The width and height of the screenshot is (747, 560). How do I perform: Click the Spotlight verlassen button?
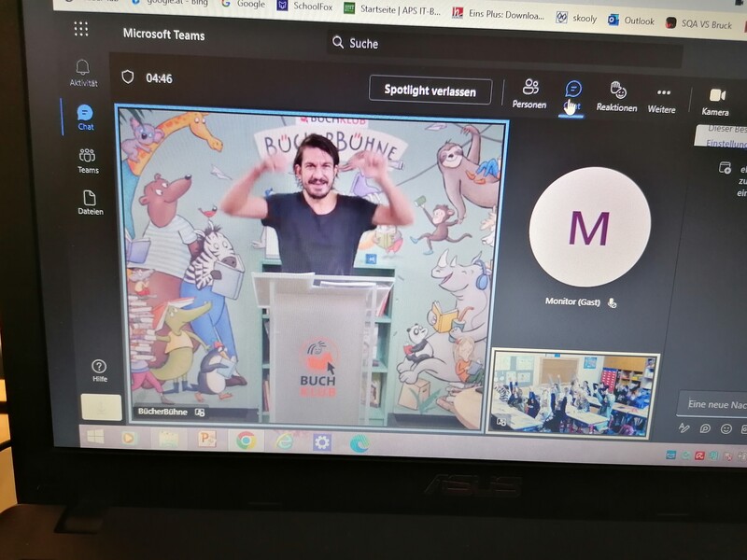pos(430,90)
